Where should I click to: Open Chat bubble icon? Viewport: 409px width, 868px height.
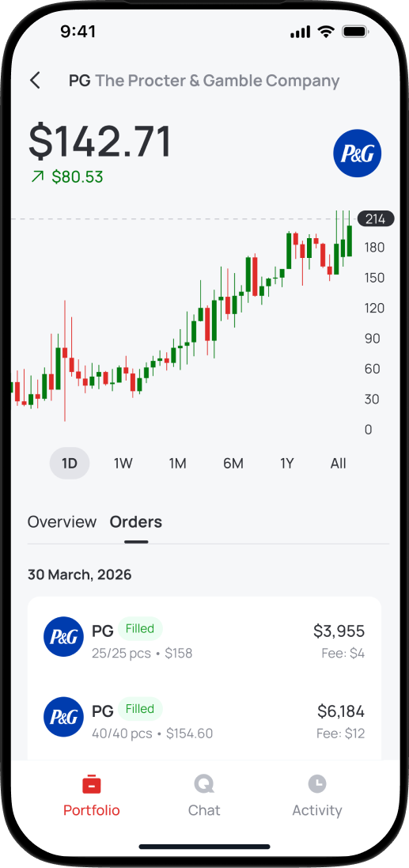(x=204, y=784)
